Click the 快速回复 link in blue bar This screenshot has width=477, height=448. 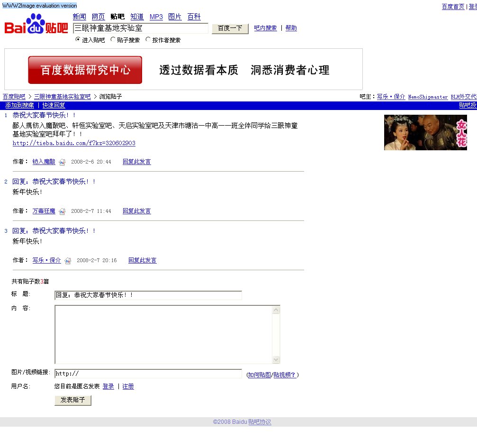(x=54, y=105)
